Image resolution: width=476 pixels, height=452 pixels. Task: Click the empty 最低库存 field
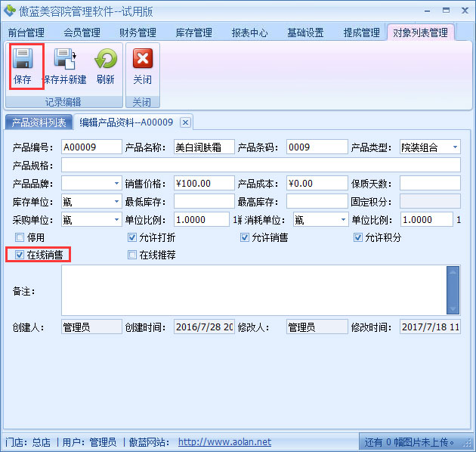(204, 201)
